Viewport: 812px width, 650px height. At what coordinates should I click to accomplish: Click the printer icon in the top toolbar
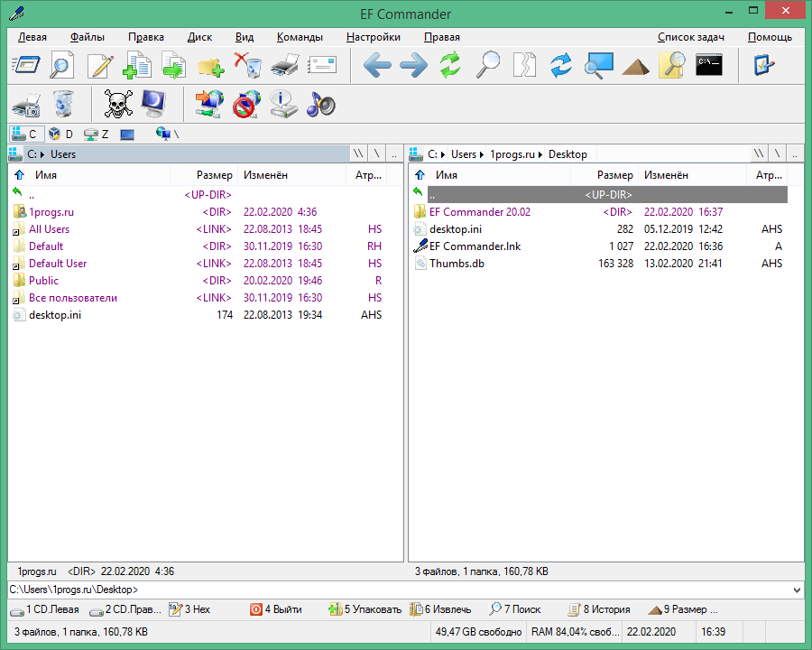[284, 65]
